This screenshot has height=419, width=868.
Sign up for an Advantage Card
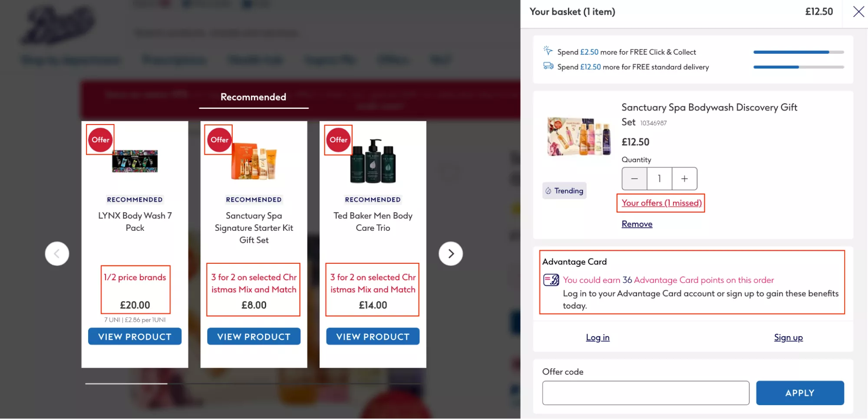pyautogui.click(x=788, y=337)
